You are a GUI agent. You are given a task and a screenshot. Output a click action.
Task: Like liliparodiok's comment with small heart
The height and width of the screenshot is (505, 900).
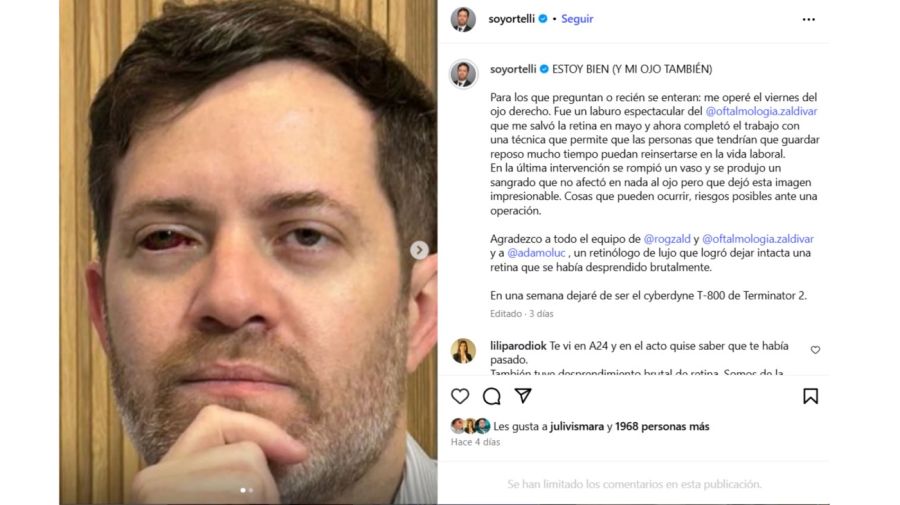point(815,350)
